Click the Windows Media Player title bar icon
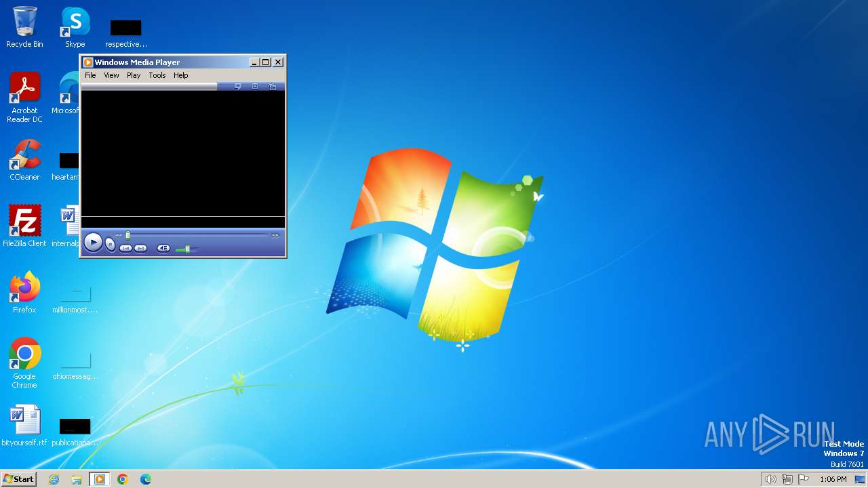The image size is (868, 488). pos(87,62)
